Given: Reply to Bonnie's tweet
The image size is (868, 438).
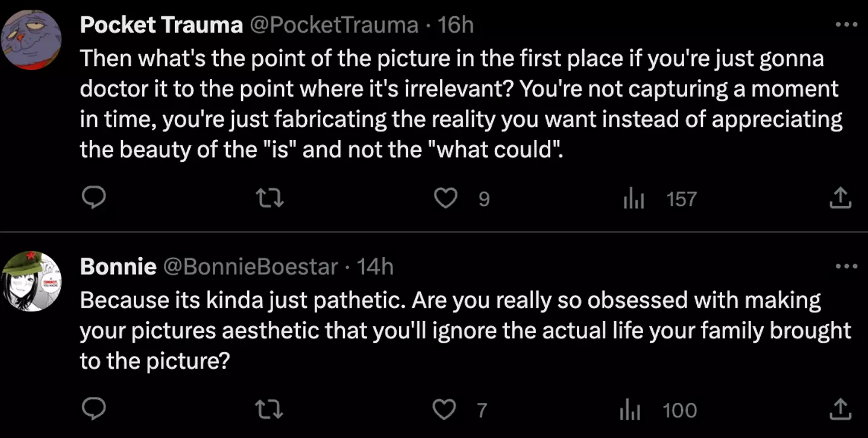Looking at the screenshot, I should click(93, 410).
